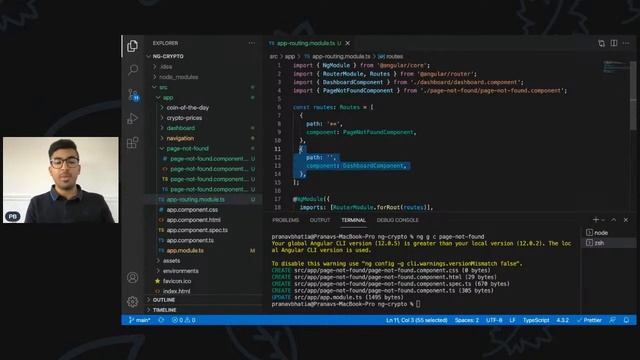Open the Explorer view in activity bar

click(x=132, y=46)
